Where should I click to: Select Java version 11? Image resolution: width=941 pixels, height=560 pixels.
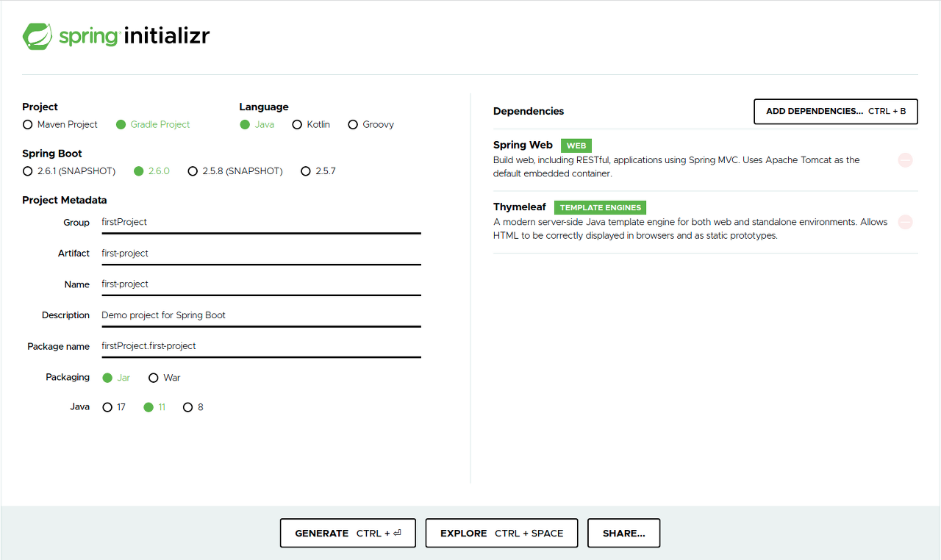(154, 407)
